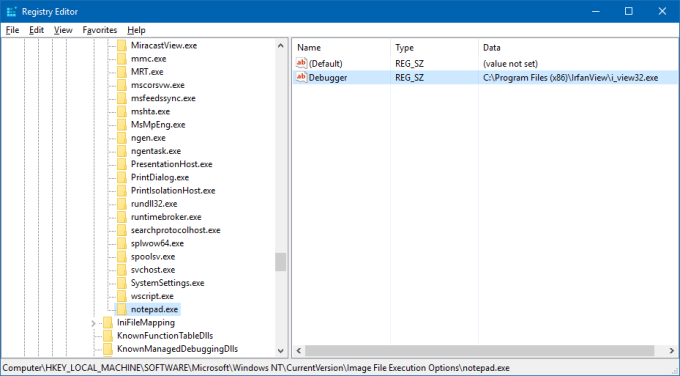Screen dimensions: 680x376
Task: Click the KnownManagedDebuggingDlls folder icon
Action: (x=108, y=349)
